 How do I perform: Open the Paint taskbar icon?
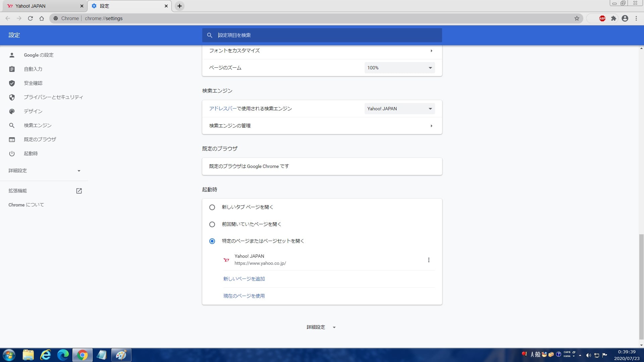click(121, 355)
